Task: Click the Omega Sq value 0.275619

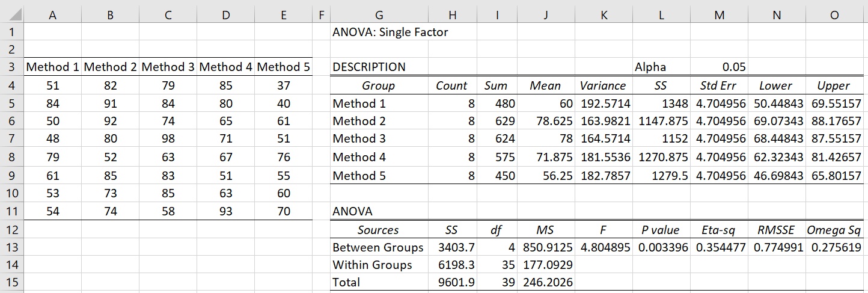Action: [x=834, y=247]
